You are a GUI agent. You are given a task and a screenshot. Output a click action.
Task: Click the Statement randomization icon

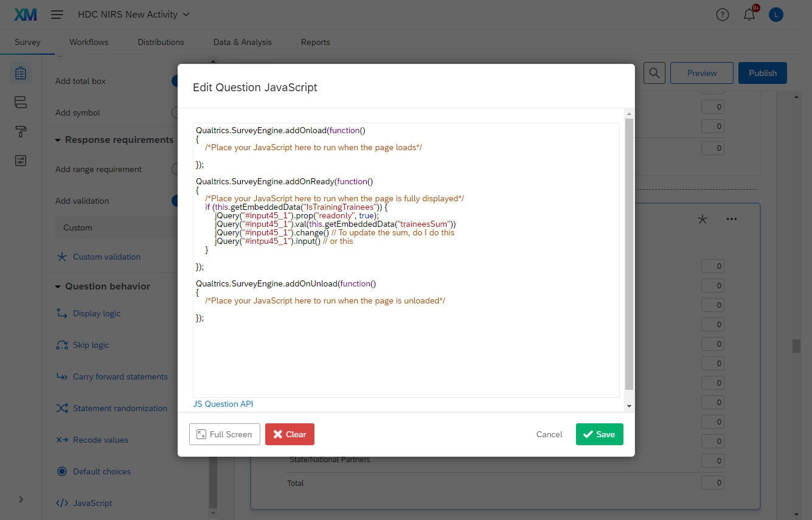tap(62, 408)
